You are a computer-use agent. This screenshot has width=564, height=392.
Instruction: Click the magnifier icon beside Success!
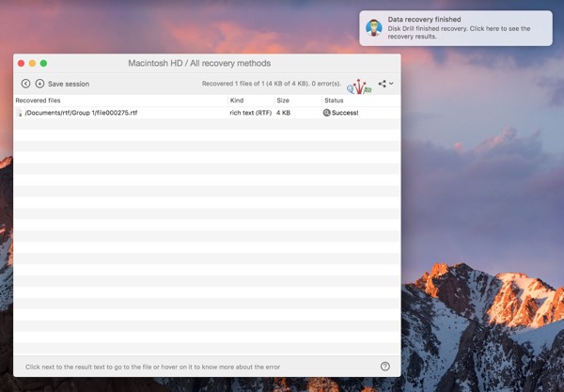click(x=326, y=113)
